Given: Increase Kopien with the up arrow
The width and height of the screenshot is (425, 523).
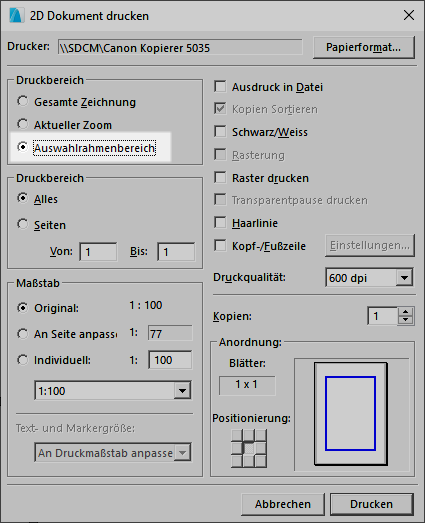Looking at the screenshot, I should point(406,312).
